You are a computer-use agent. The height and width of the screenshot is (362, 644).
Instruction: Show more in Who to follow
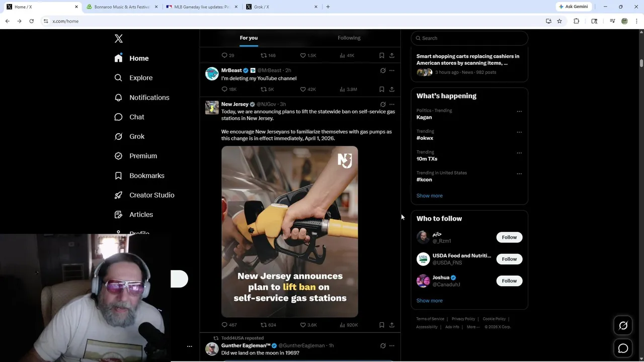pos(429,301)
